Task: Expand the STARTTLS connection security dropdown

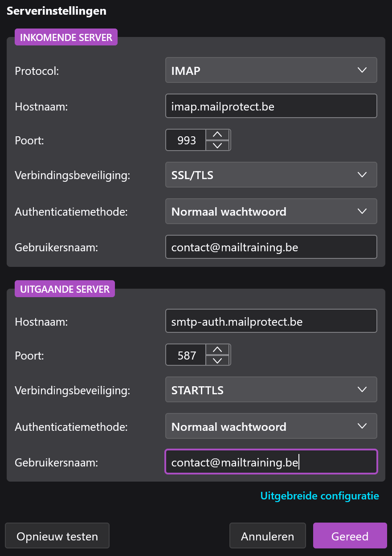Action: (x=271, y=390)
